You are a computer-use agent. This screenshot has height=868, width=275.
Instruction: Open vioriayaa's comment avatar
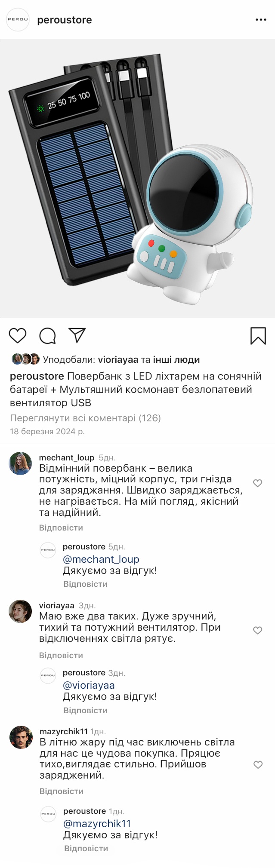pyautogui.click(x=20, y=611)
